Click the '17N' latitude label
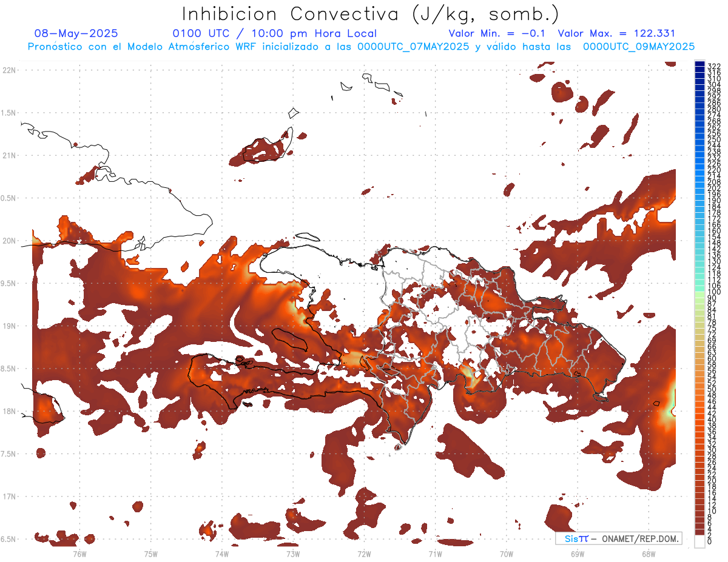Image resolution: width=728 pixels, height=562 pixels. coord(8,497)
